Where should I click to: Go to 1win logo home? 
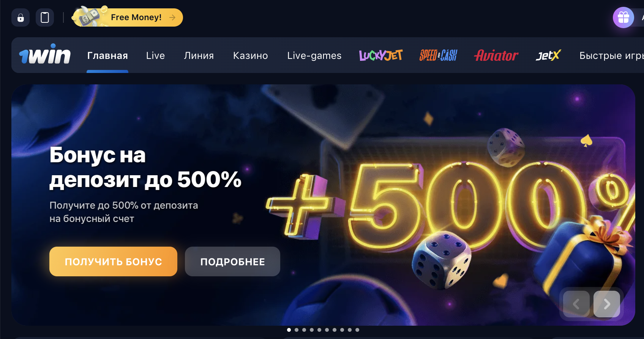45,55
